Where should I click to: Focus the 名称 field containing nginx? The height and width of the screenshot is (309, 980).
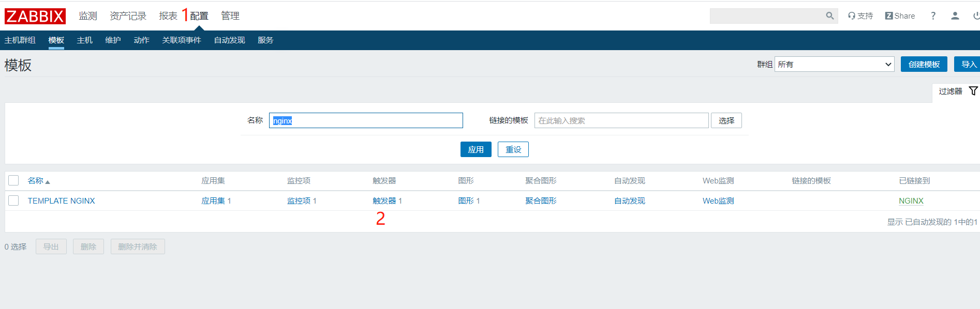366,120
